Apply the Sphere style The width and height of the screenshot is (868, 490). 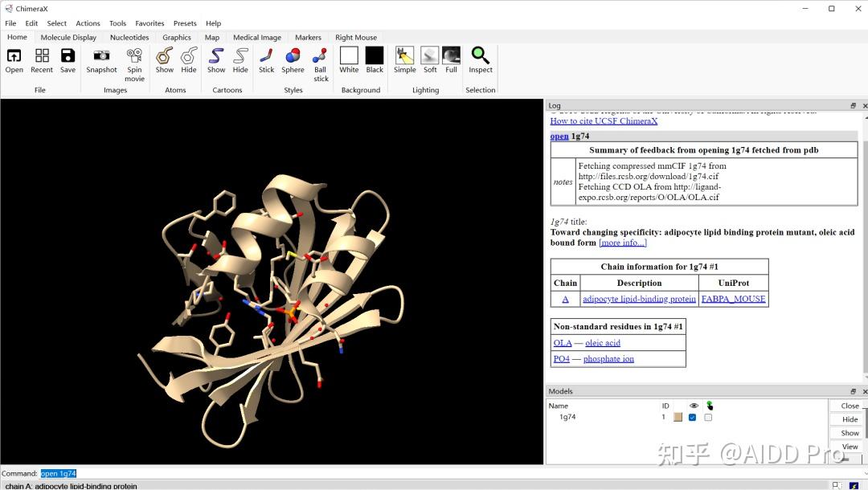(x=293, y=56)
